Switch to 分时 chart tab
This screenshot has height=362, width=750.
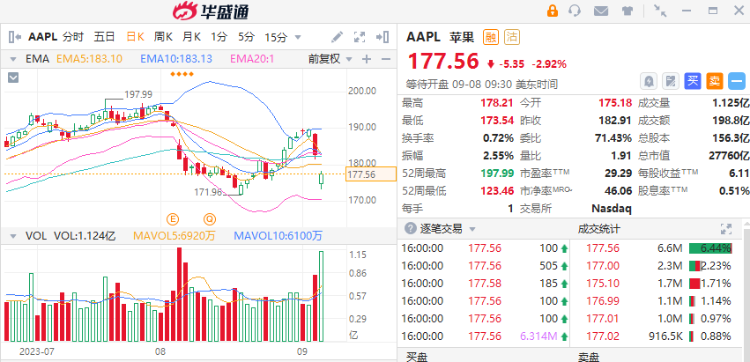73,37
